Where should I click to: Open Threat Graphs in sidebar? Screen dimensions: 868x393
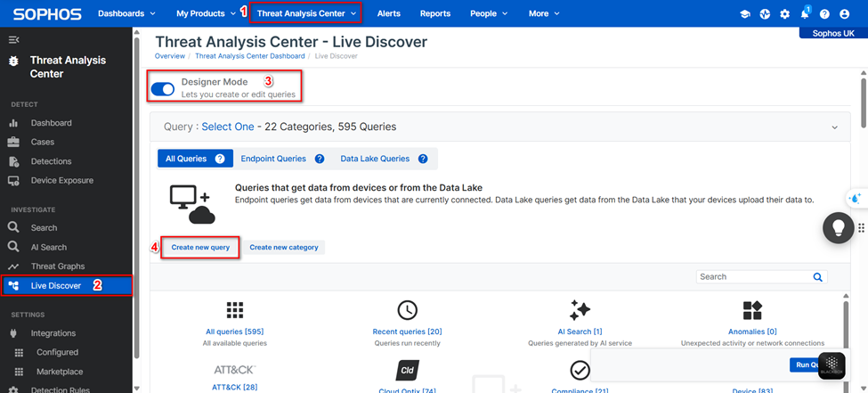[58, 266]
